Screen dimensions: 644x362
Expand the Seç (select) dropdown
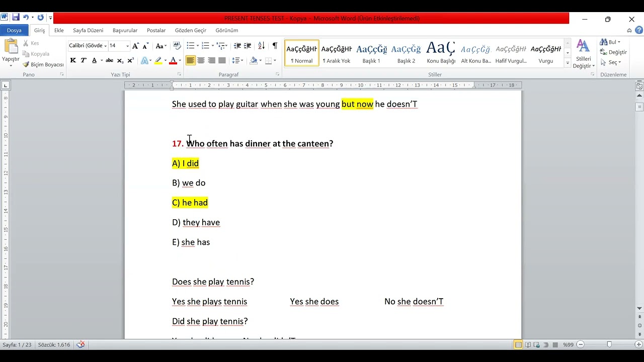pyautogui.click(x=619, y=62)
